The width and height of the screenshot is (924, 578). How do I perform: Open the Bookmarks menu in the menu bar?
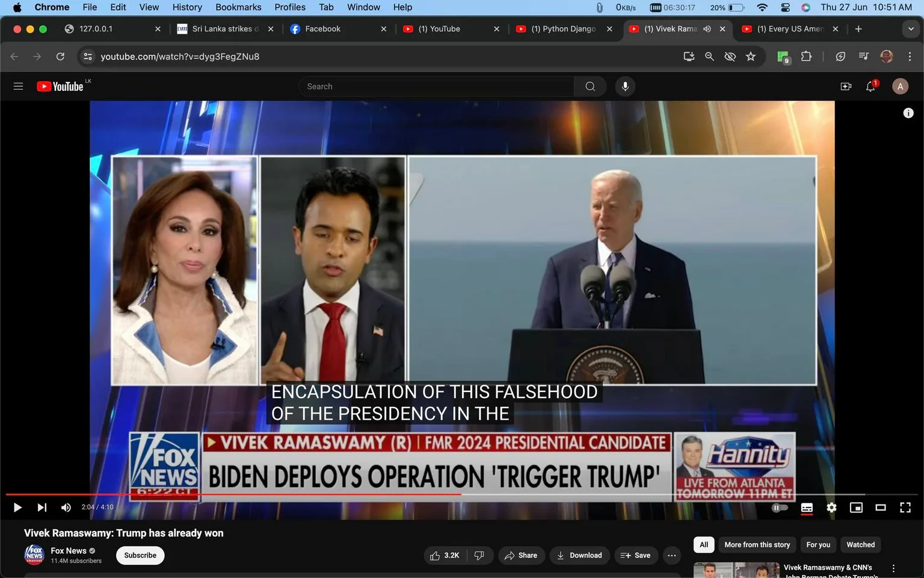pyautogui.click(x=238, y=7)
